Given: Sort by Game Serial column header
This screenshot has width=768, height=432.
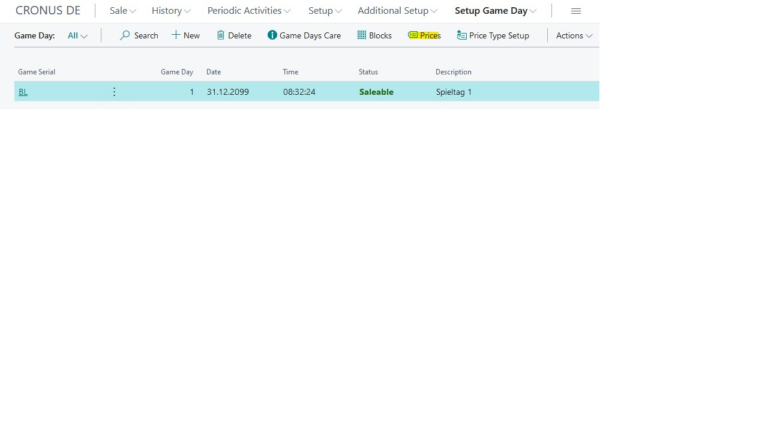Looking at the screenshot, I should click(x=36, y=72).
